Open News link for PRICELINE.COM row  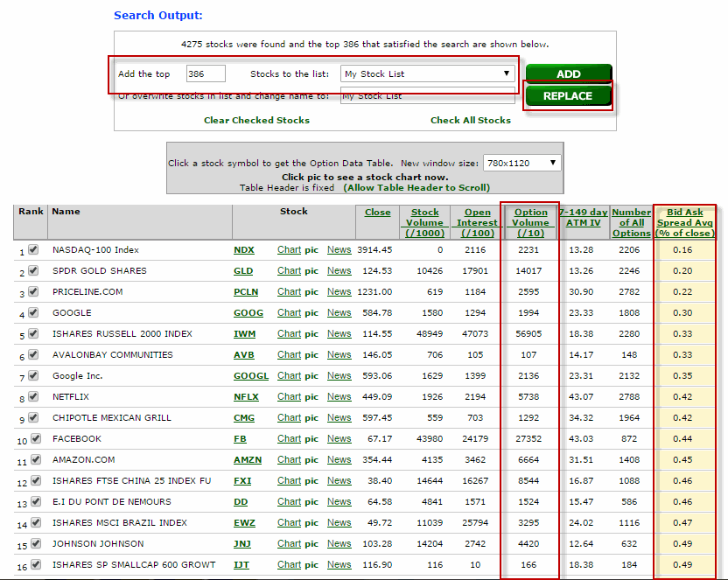[x=339, y=291]
